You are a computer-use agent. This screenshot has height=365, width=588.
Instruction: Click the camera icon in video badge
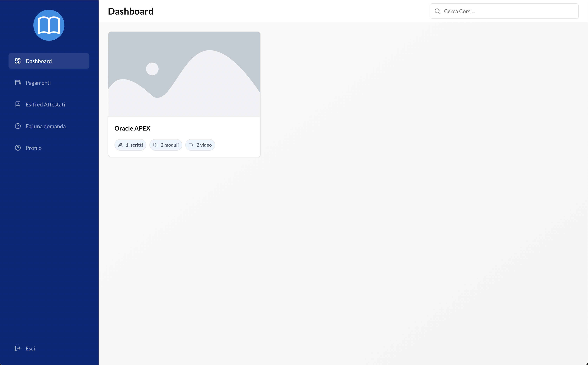pyautogui.click(x=191, y=145)
